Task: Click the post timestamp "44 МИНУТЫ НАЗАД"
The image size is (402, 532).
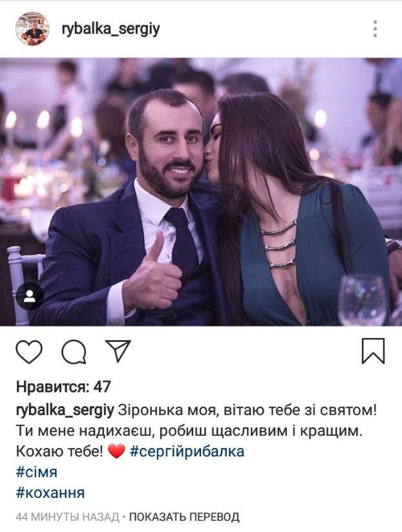Action: pyautogui.click(x=67, y=517)
